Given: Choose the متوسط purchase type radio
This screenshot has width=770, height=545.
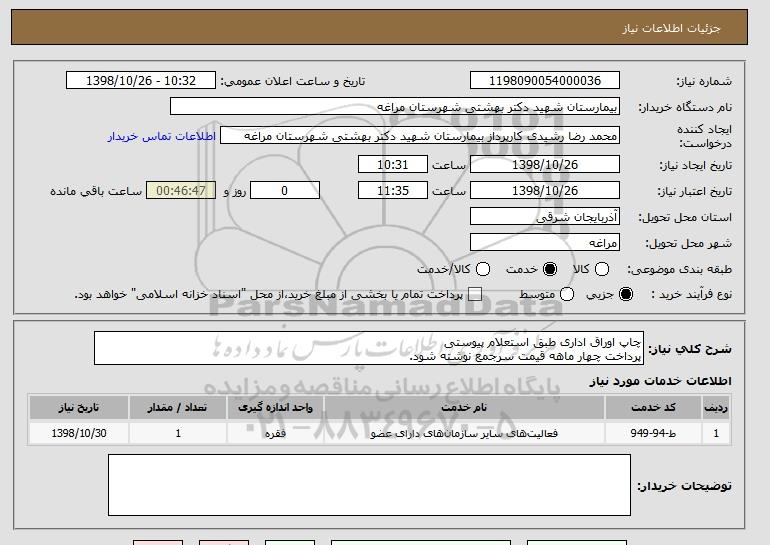Looking at the screenshot, I should pos(567,294).
